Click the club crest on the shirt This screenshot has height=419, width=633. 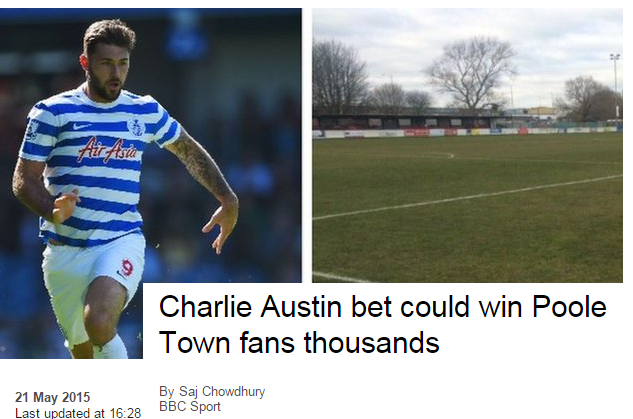coord(134,126)
